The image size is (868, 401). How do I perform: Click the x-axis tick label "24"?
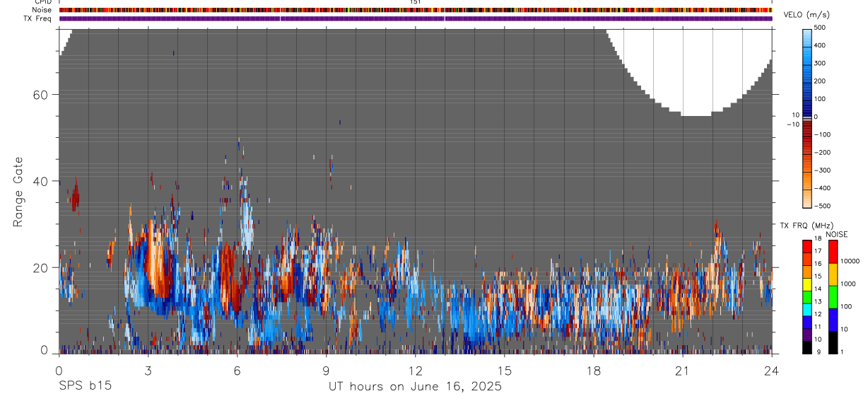(772, 371)
